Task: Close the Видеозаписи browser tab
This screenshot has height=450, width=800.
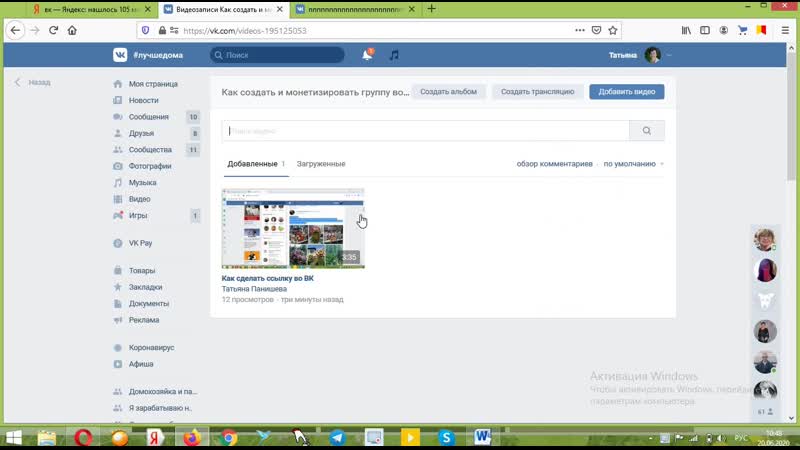Action: pyautogui.click(x=280, y=9)
